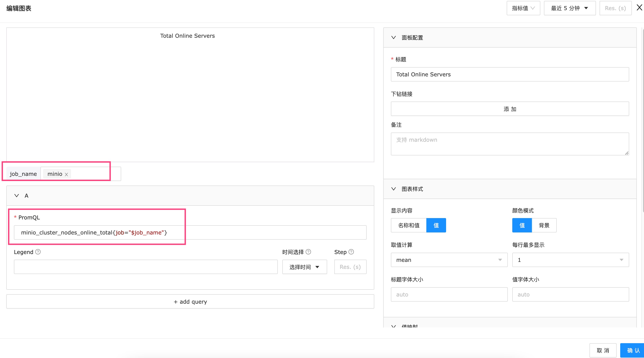This screenshot has height=358, width=644.
Task: Open the 取值计算 mean dropdown
Action: point(449,260)
